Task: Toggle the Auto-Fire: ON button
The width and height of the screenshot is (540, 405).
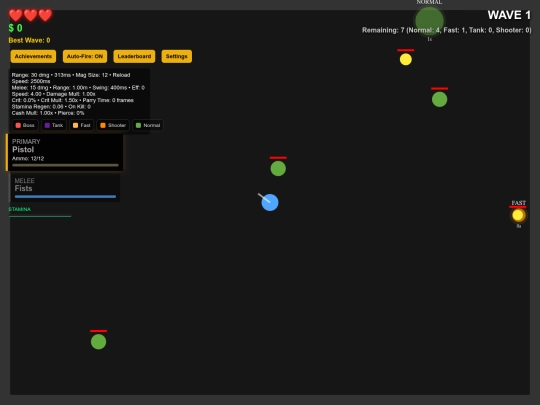Action: click(x=85, y=56)
